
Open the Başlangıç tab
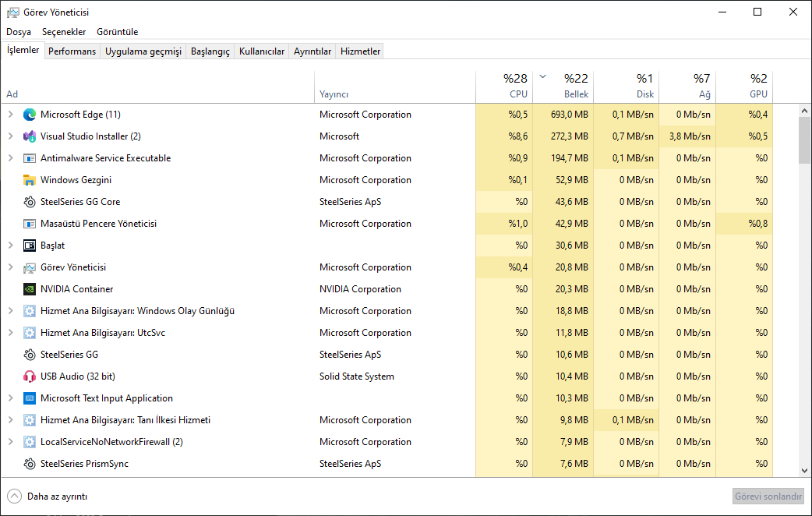[x=211, y=51]
